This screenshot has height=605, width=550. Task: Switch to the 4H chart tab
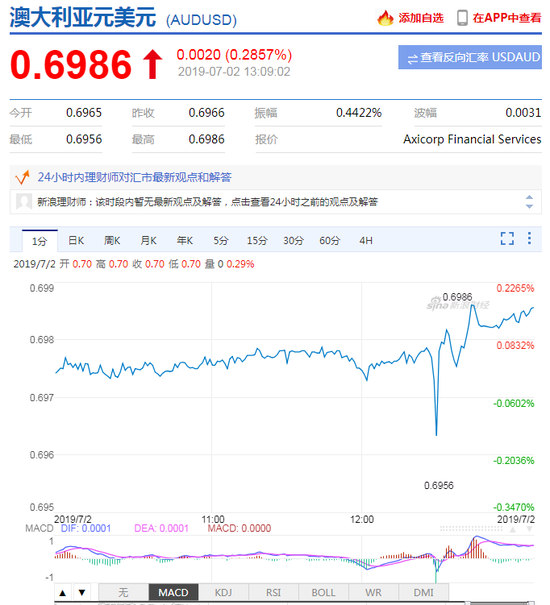tap(366, 241)
